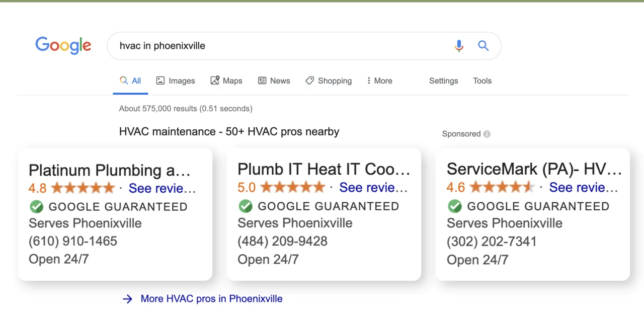Open the News results tab
Viewport: 644px width, 313px height.
coord(274,81)
